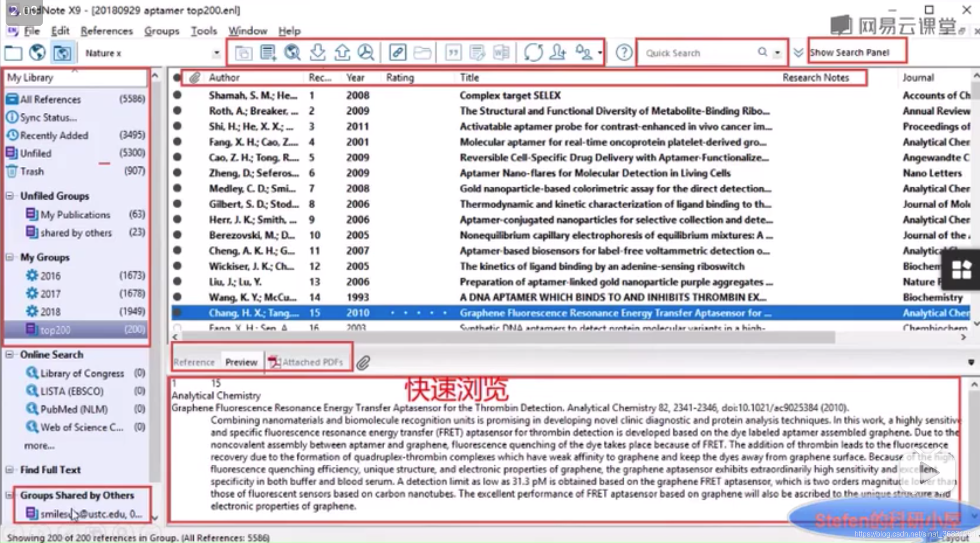This screenshot has height=543, width=980.
Task: Toggle read status dot for Medley row
Action: [177, 188]
